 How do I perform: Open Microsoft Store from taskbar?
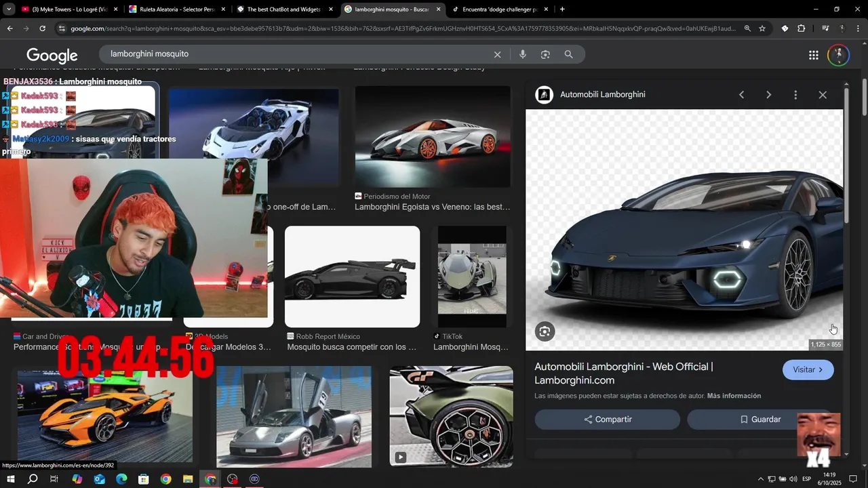point(143,479)
